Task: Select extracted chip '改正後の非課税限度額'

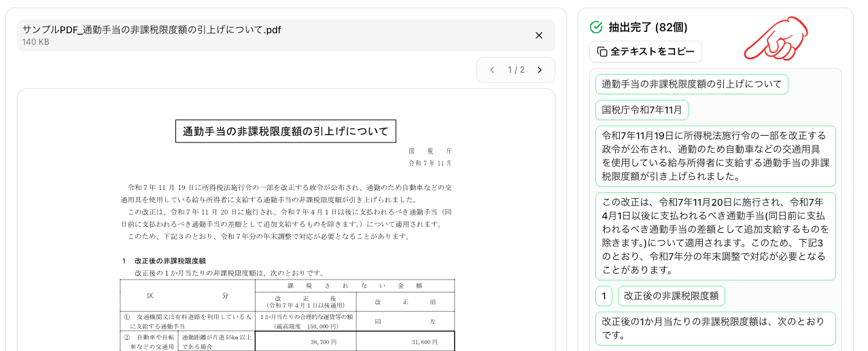Action: coord(671,296)
